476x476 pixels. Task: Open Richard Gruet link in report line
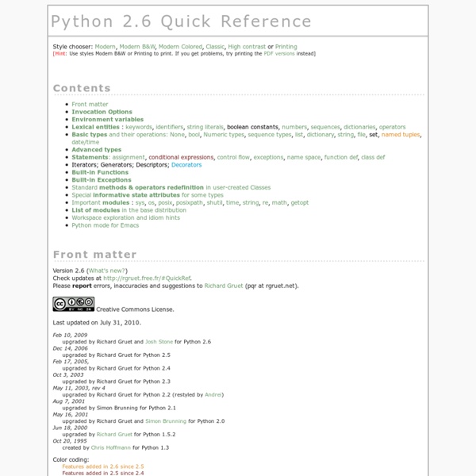224,286
